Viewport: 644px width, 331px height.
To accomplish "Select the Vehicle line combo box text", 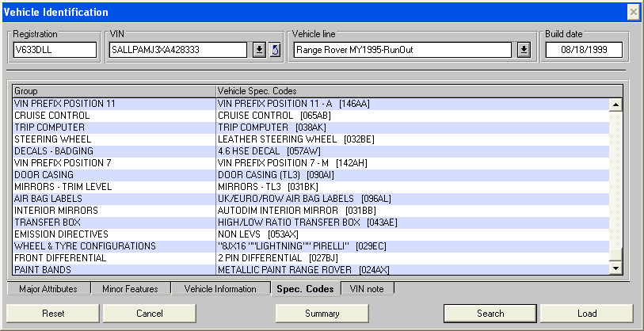I will (402, 50).
